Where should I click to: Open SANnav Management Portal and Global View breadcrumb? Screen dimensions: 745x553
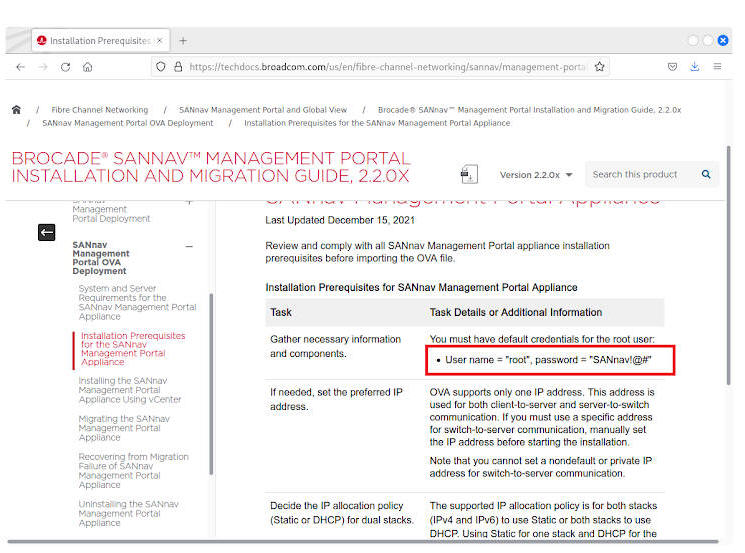point(263,110)
